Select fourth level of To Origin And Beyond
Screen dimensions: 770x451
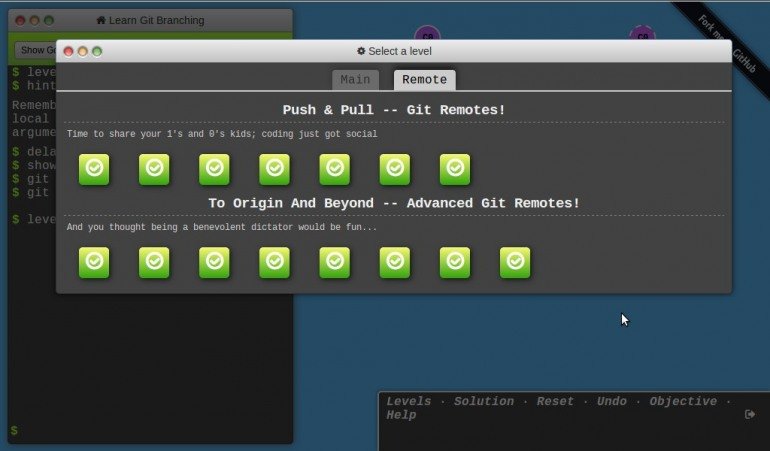(274, 262)
